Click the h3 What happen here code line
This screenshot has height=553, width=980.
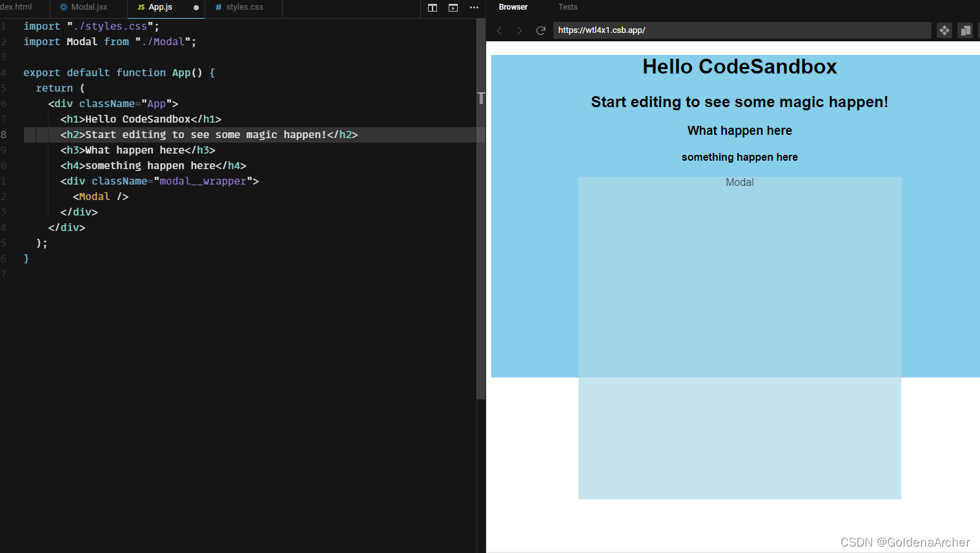[138, 150]
